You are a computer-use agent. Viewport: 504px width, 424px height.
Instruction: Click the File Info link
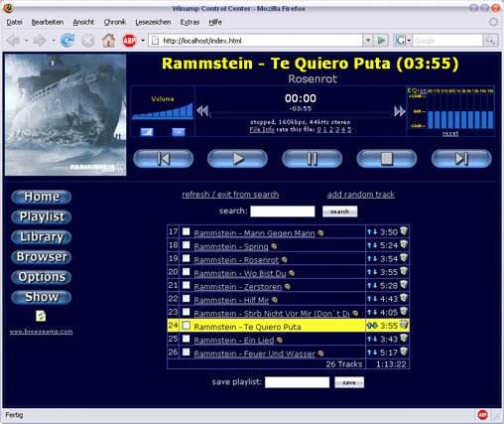click(x=262, y=129)
